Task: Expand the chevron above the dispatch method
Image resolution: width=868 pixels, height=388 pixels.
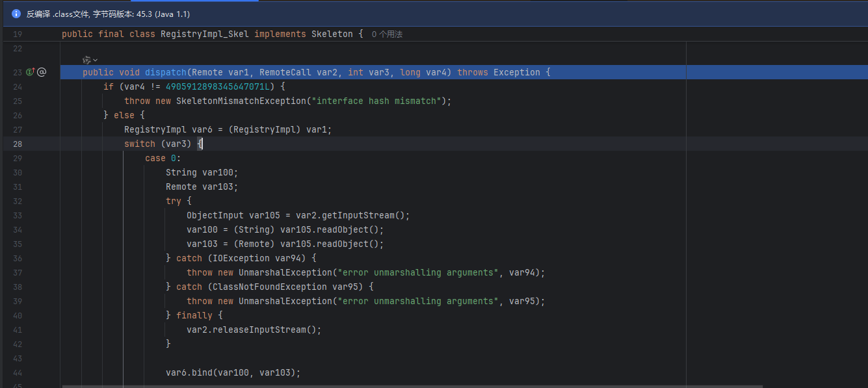Action: (96, 60)
